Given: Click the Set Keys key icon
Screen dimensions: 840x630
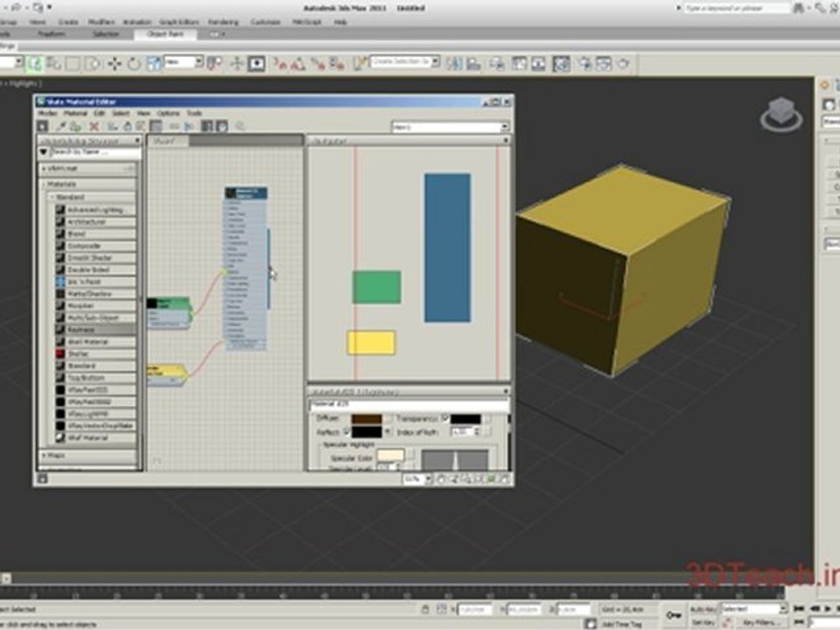Looking at the screenshot, I should (x=672, y=615).
